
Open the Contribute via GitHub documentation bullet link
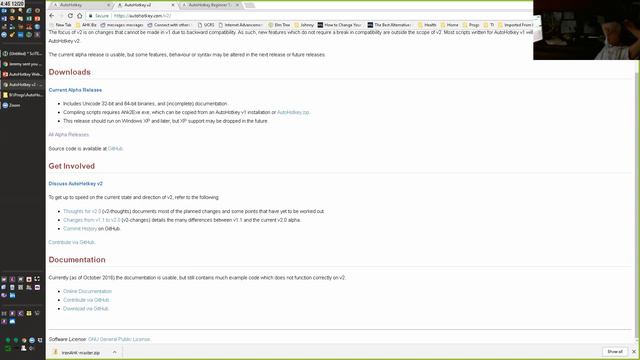86,300
